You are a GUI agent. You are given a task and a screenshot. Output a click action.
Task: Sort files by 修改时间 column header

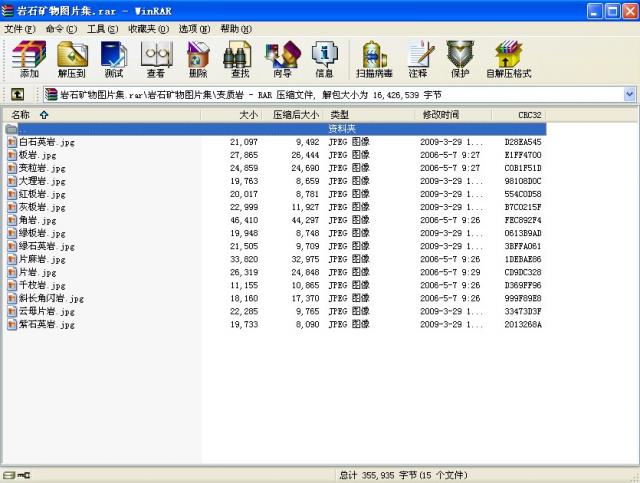(440, 115)
